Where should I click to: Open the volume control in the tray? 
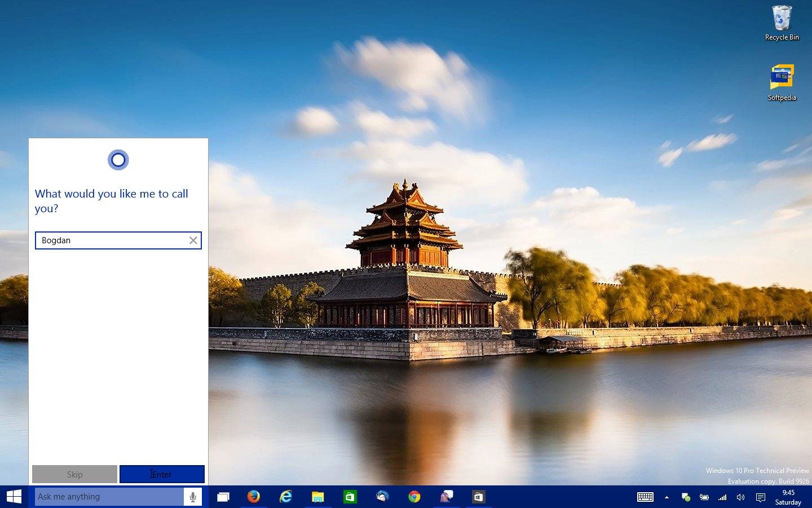[740, 497]
